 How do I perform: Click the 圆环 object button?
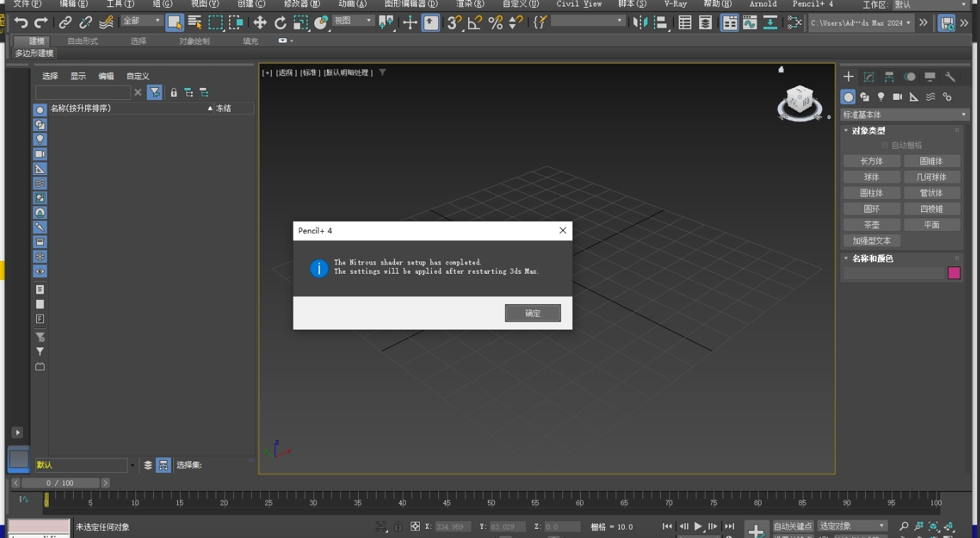(872, 209)
